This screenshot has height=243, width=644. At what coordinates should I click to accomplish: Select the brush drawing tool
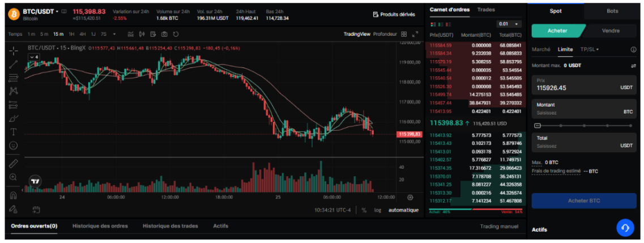pos(13,118)
